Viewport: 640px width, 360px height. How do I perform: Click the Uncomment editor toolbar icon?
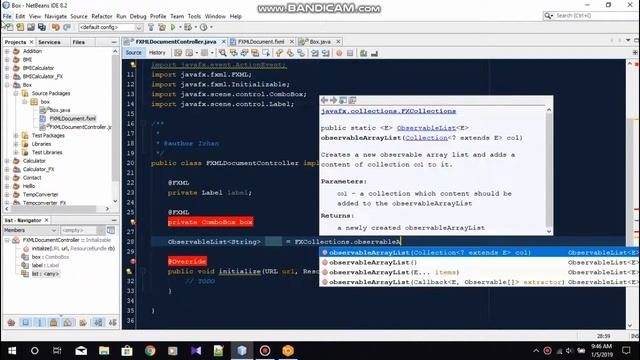[x=374, y=53]
